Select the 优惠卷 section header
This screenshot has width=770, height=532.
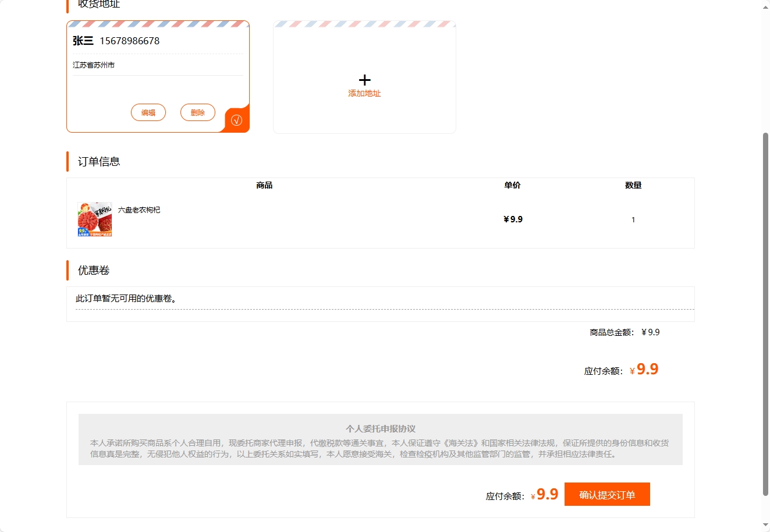pyautogui.click(x=91, y=270)
